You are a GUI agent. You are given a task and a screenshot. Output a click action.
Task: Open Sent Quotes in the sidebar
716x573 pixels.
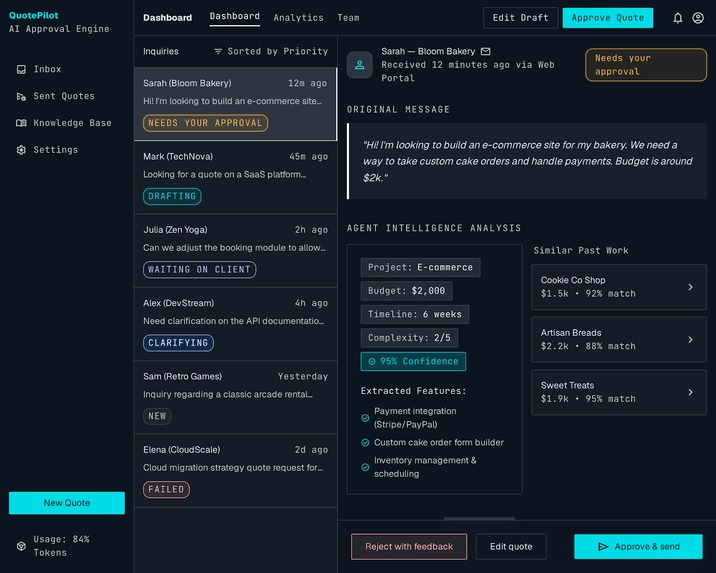pyautogui.click(x=56, y=96)
